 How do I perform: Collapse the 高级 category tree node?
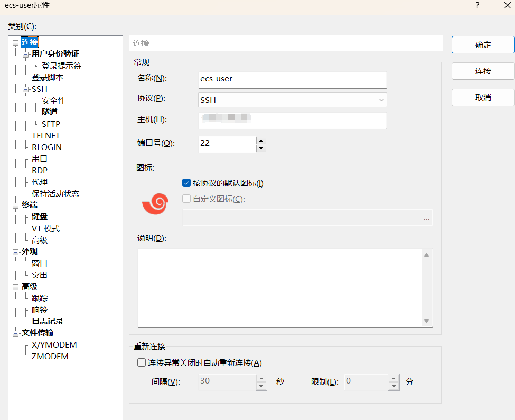pyautogui.click(x=15, y=287)
